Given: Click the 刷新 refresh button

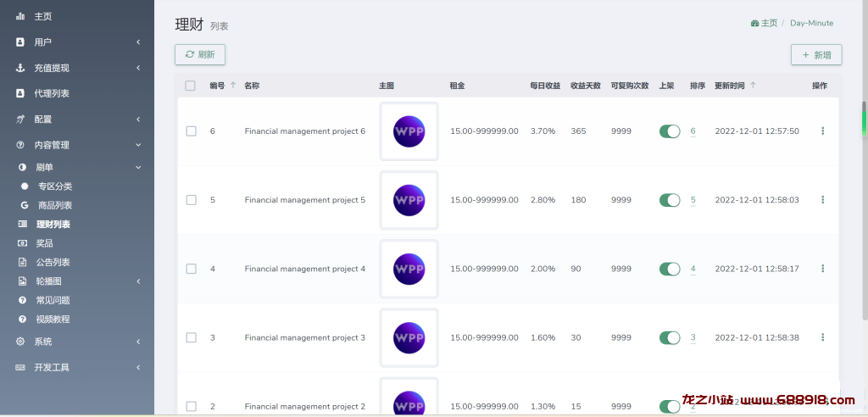Looking at the screenshot, I should pyautogui.click(x=200, y=54).
